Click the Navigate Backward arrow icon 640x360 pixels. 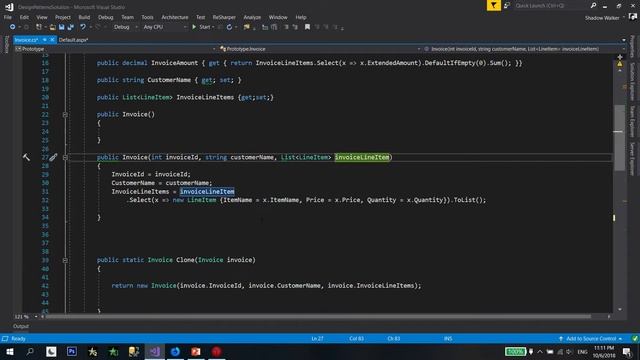tap(12, 27)
